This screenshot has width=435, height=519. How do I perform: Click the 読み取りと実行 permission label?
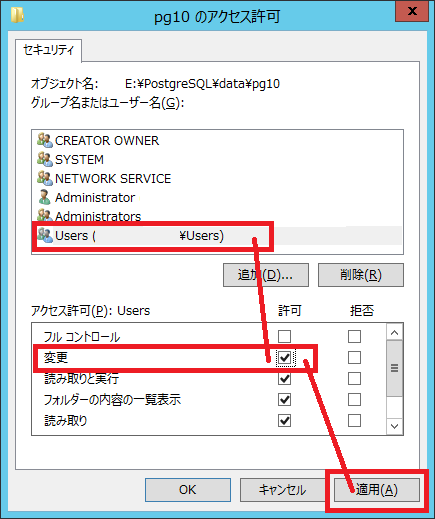coord(82,379)
